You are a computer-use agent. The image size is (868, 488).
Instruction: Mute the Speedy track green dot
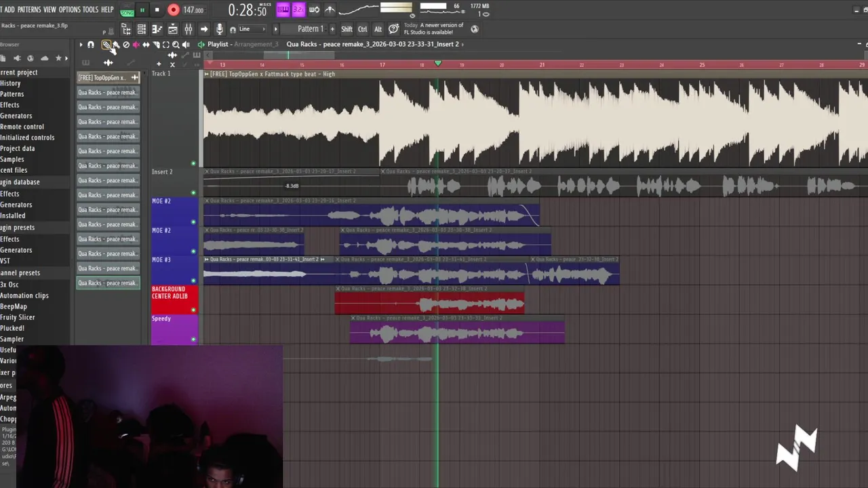193,339
